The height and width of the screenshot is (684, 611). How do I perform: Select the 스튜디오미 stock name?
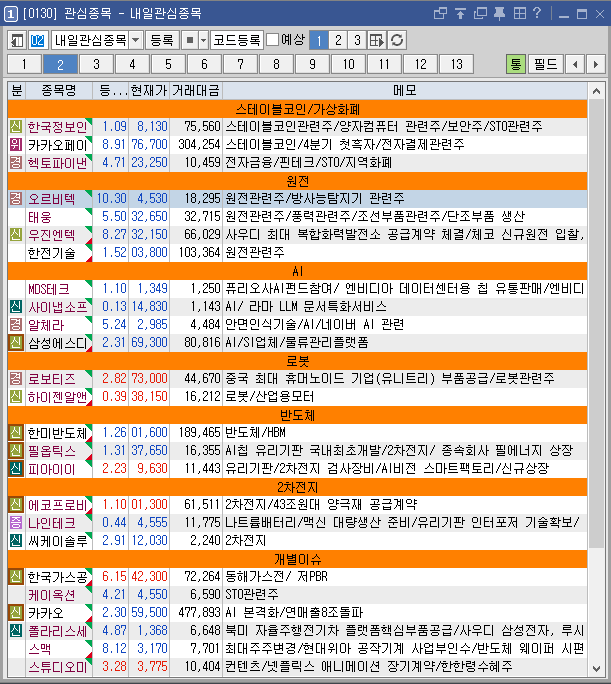click(58, 667)
